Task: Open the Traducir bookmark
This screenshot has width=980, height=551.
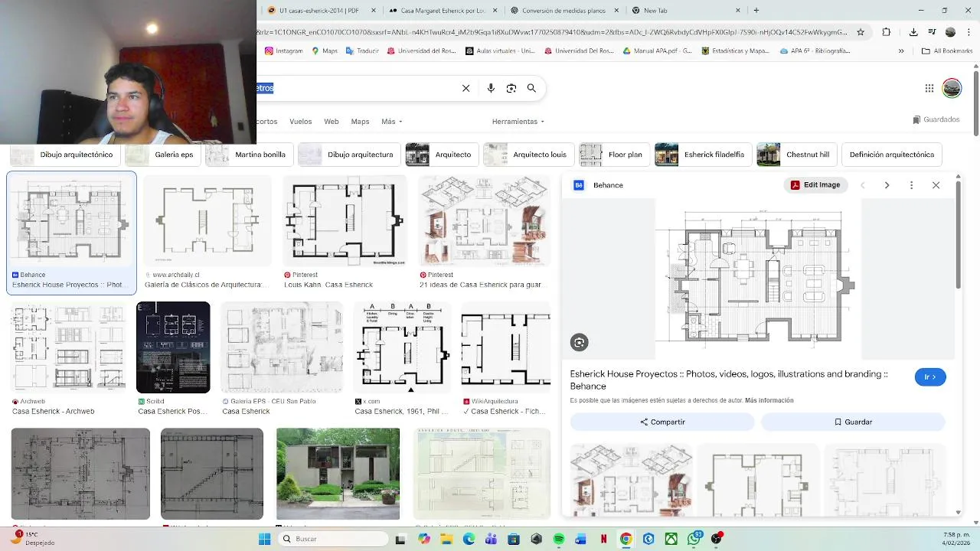Action: [362, 51]
